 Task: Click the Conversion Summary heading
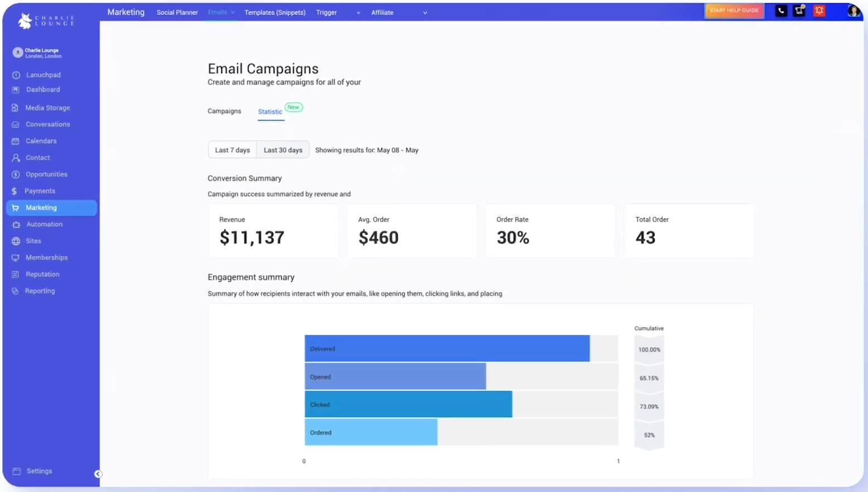click(x=245, y=179)
